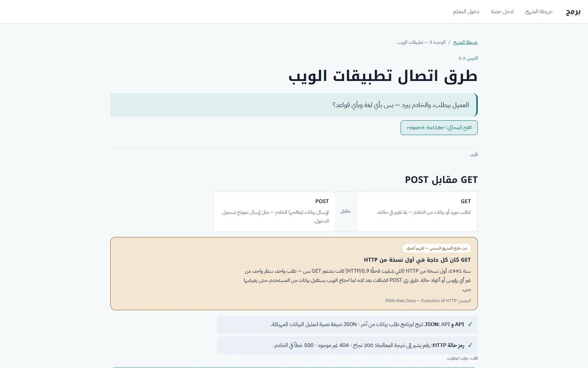Select the POST comparison card

(x=274, y=212)
